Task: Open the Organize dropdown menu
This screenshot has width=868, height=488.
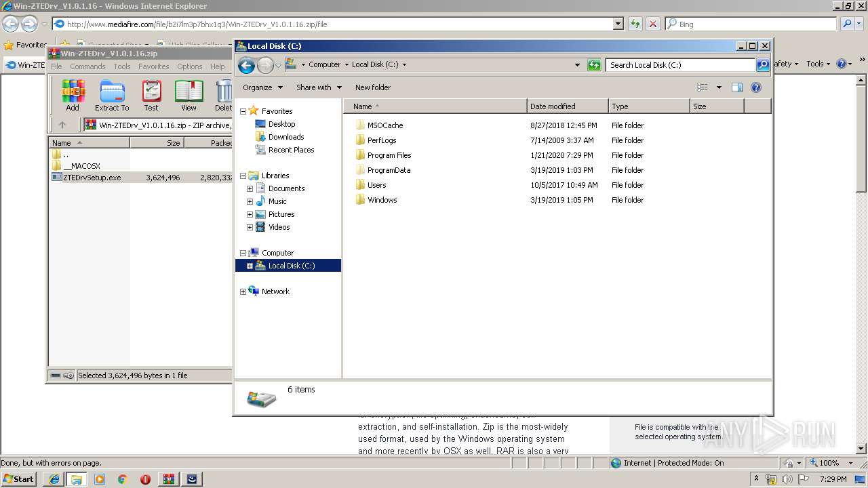Action: 262,87
